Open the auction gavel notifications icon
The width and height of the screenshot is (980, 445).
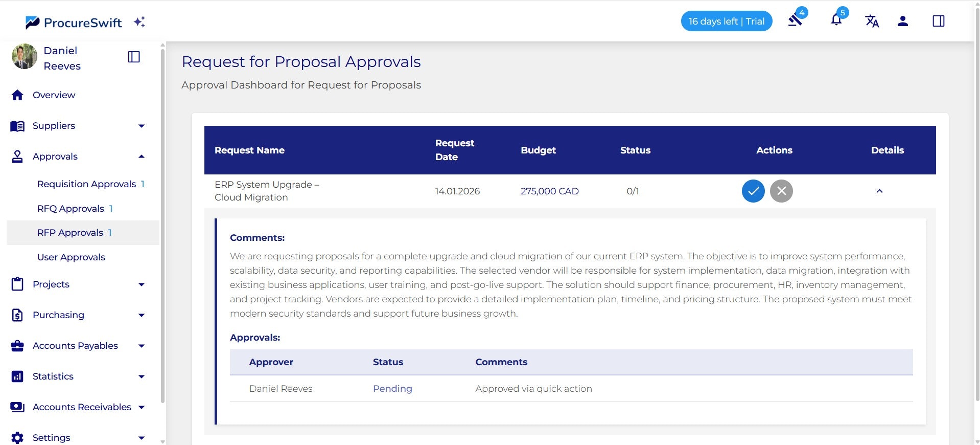(x=796, y=20)
